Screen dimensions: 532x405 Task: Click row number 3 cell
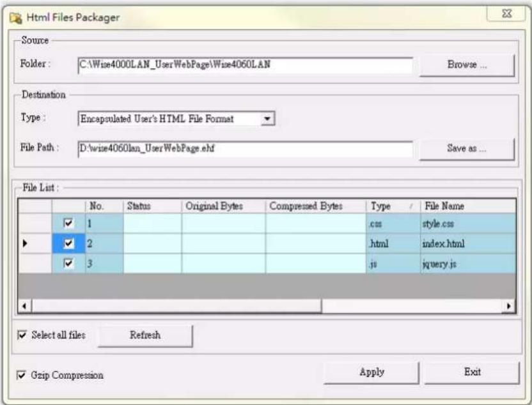click(x=104, y=263)
